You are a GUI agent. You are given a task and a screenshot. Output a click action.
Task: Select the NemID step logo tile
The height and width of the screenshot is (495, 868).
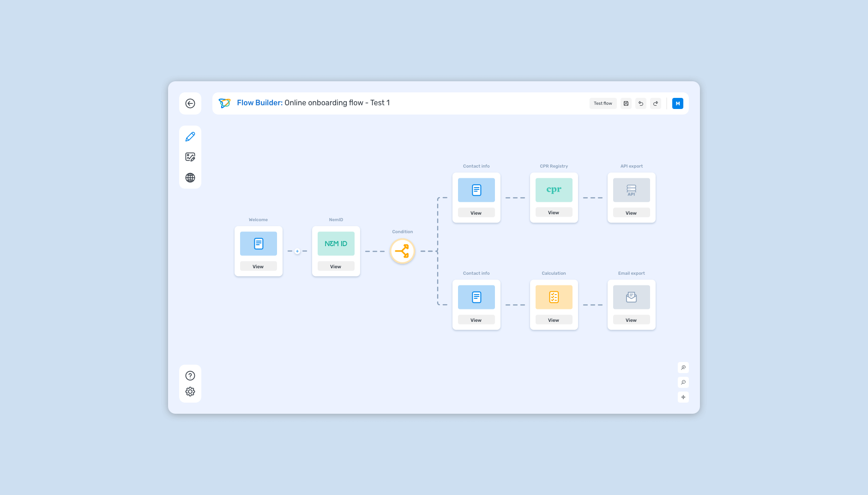336,244
